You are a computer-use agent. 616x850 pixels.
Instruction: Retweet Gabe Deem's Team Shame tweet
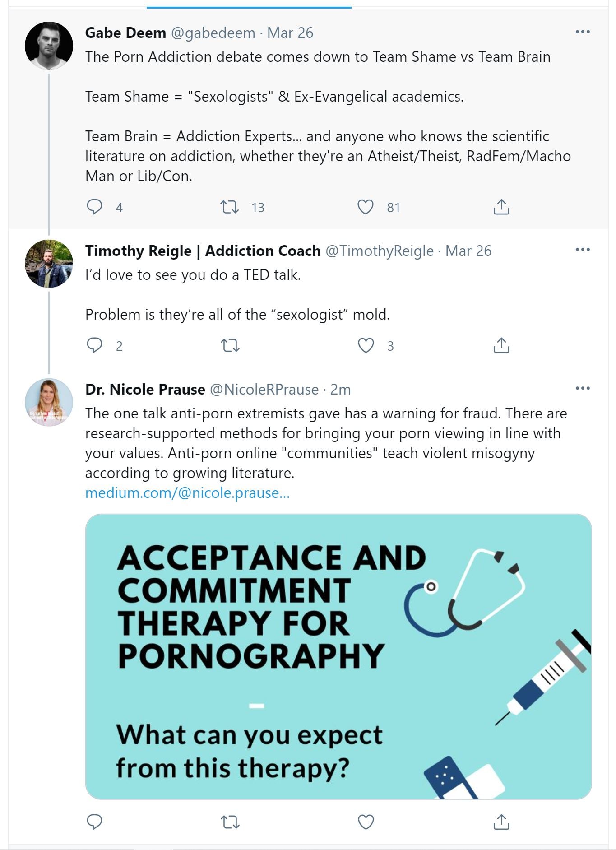click(229, 207)
